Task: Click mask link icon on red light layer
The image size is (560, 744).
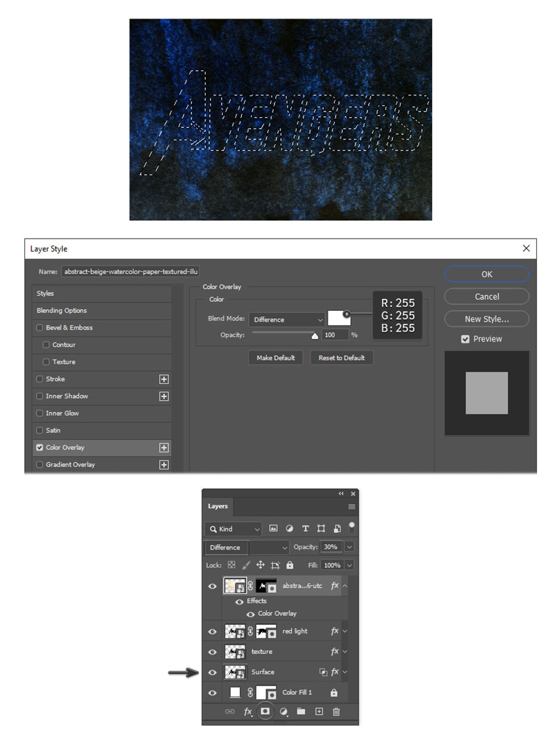Action: pos(251,631)
